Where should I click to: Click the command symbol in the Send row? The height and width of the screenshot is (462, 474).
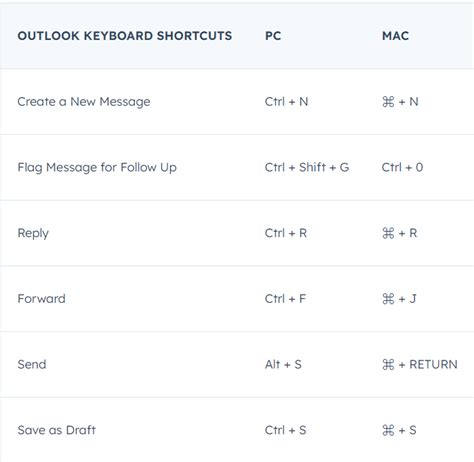(388, 364)
